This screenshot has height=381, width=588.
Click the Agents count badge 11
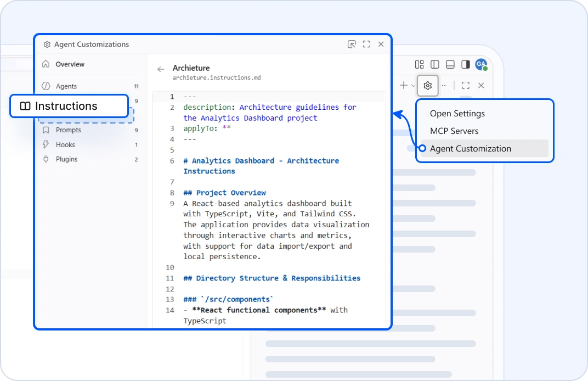point(137,86)
